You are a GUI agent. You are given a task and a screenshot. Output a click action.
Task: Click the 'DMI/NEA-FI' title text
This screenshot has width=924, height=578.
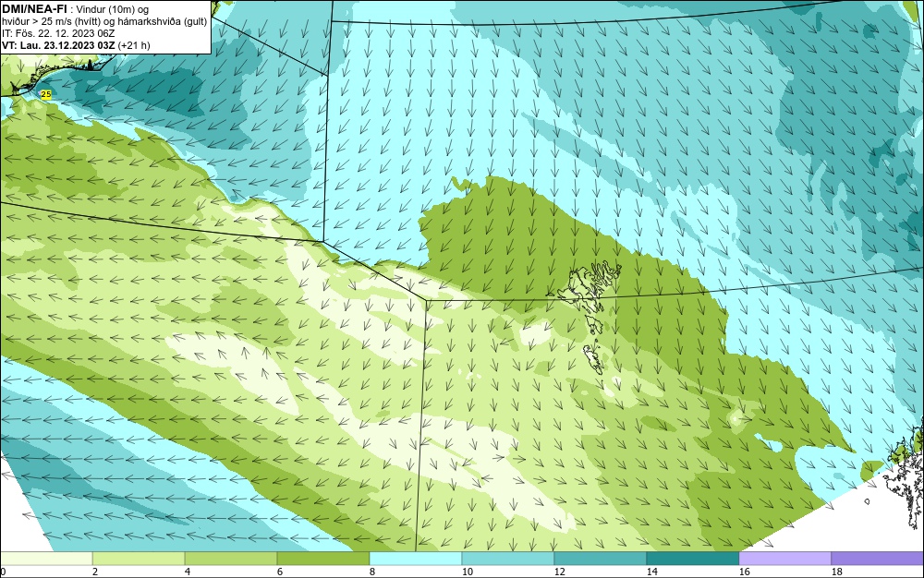(34, 8)
